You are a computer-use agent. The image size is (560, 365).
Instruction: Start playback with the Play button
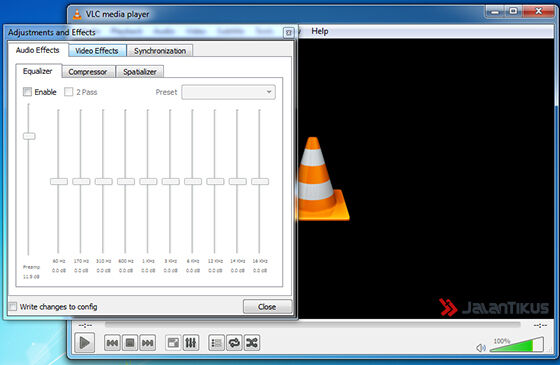tap(85, 343)
